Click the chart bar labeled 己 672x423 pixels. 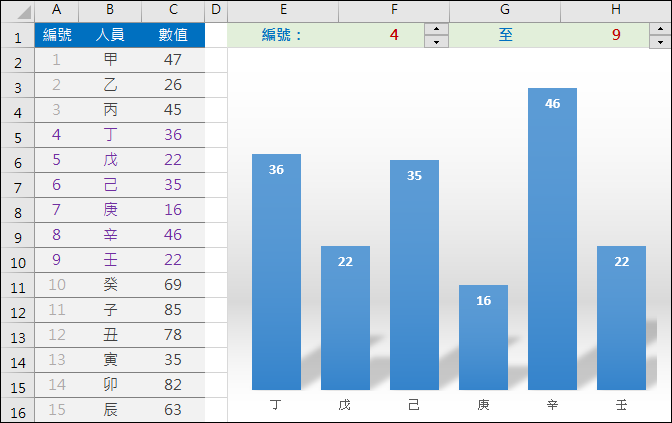pos(414,275)
